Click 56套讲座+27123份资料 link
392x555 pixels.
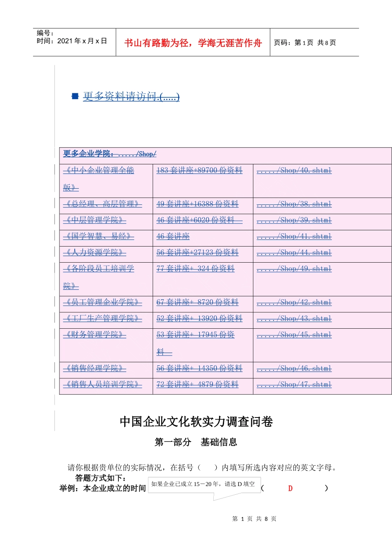197,252
